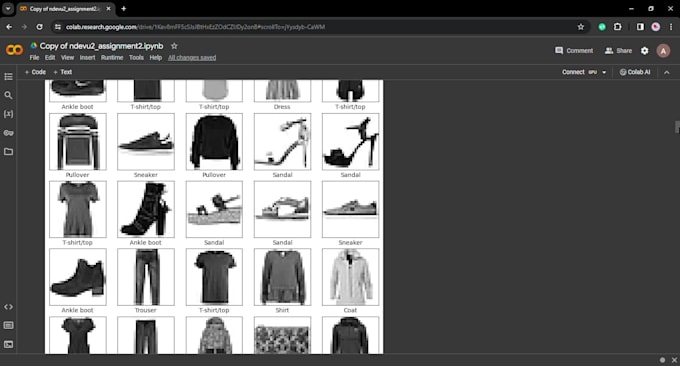Open the terminal panel icon
Screen dimensions: 680x366
click(x=8, y=344)
